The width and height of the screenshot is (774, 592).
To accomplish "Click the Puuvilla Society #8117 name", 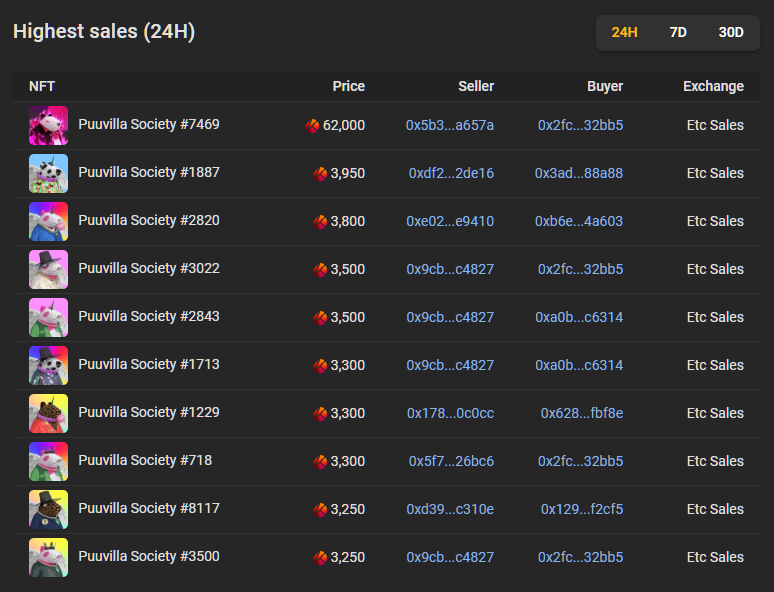I will (x=149, y=508).
